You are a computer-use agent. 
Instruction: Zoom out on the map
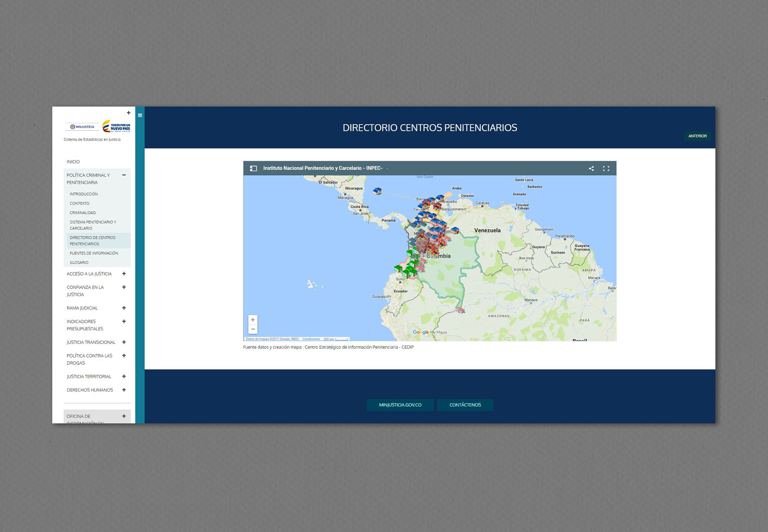coord(253,329)
